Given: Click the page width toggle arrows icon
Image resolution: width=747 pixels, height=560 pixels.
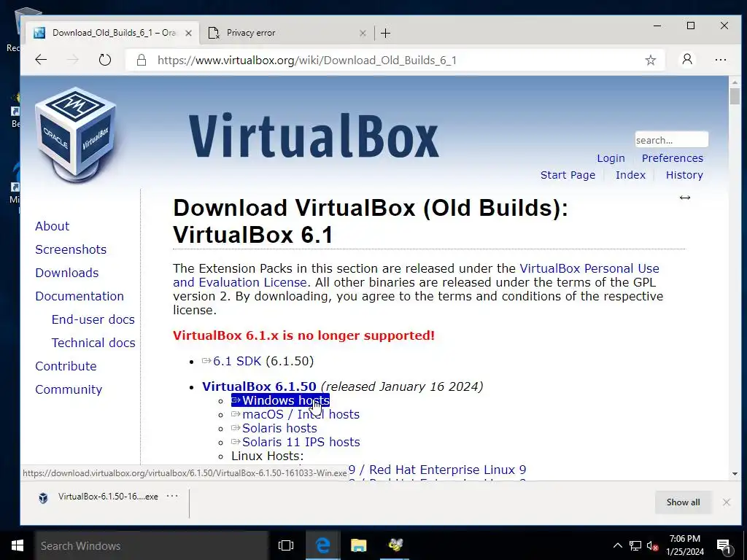Looking at the screenshot, I should click(684, 198).
